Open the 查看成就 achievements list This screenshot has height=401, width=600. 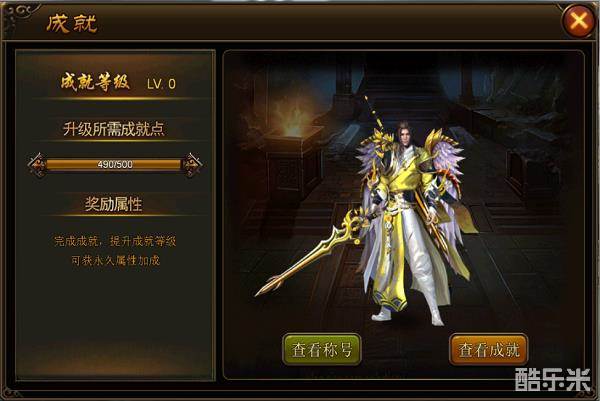point(489,349)
